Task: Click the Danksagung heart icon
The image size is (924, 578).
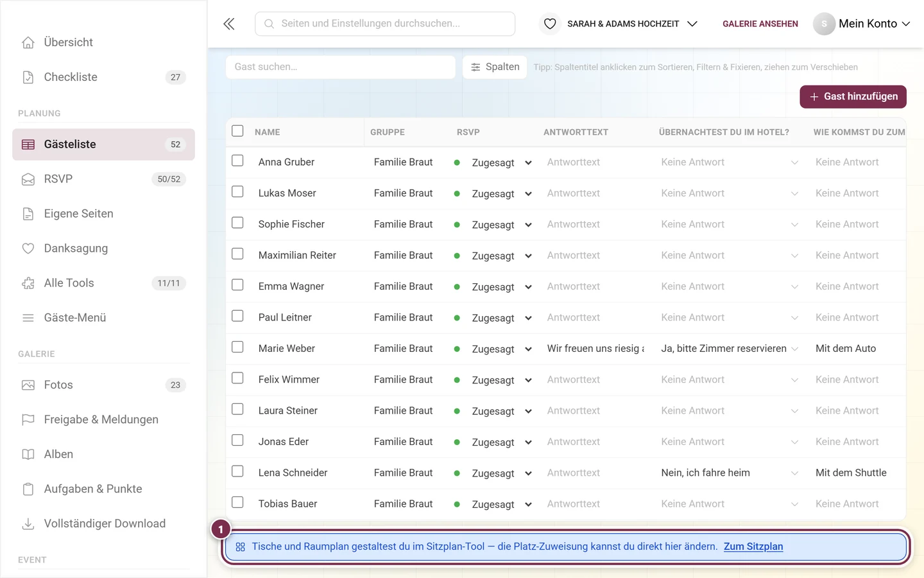Action: [x=28, y=249]
